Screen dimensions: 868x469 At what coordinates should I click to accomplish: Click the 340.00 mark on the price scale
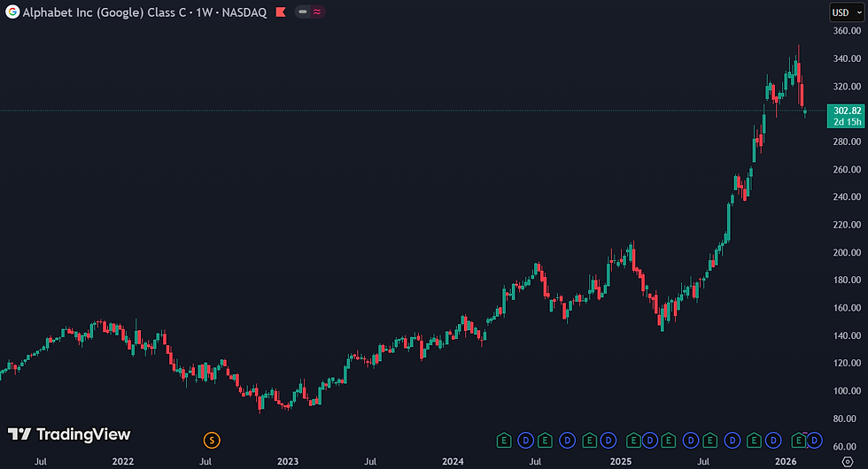tap(847, 58)
